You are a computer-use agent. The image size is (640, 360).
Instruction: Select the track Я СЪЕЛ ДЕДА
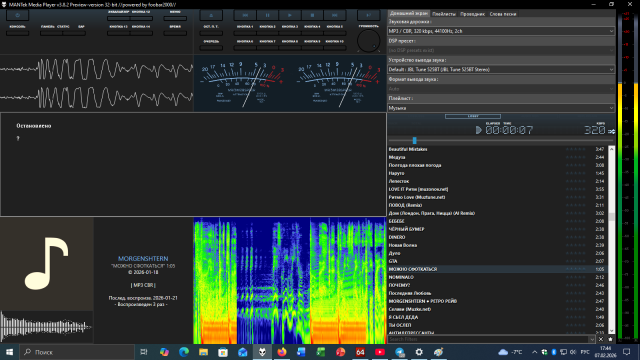click(497, 317)
